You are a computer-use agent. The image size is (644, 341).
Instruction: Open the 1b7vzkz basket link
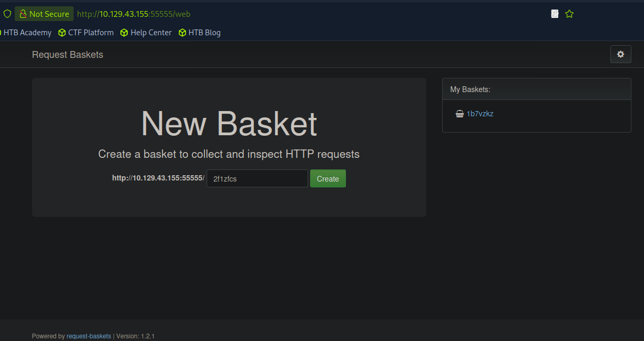[x=480, y=114]
